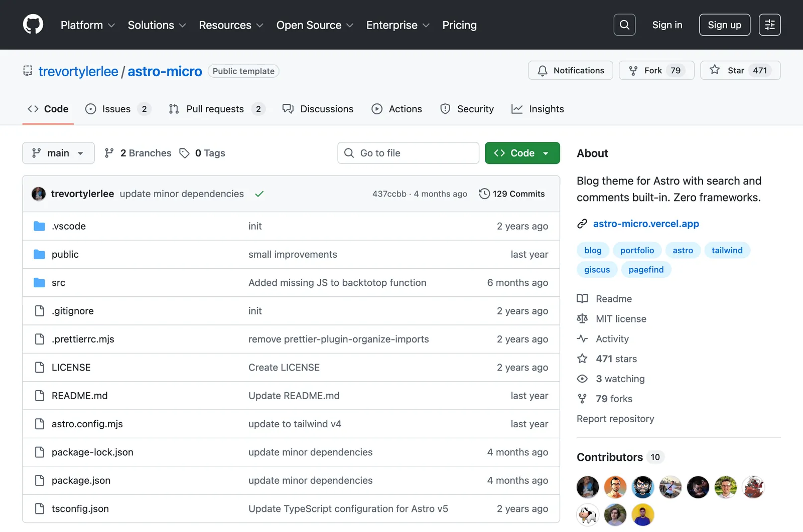Open the main branch selector dropdown
The width and height of the screenshot is (803, 532).
[x=58, y=153]
